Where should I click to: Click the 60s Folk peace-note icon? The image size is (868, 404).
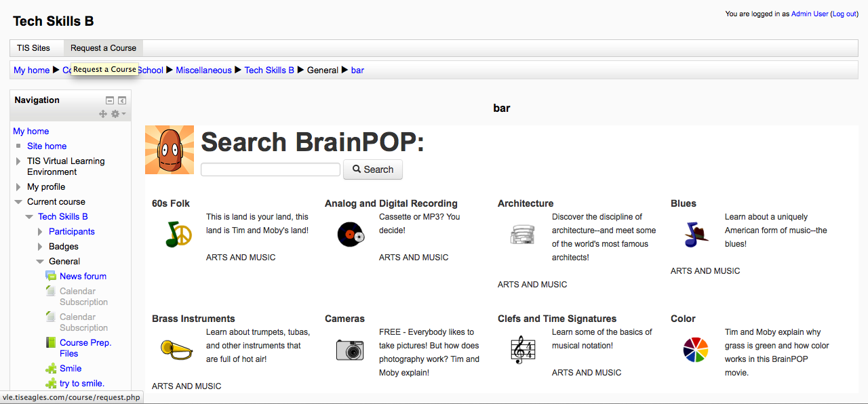click(179, 234)
